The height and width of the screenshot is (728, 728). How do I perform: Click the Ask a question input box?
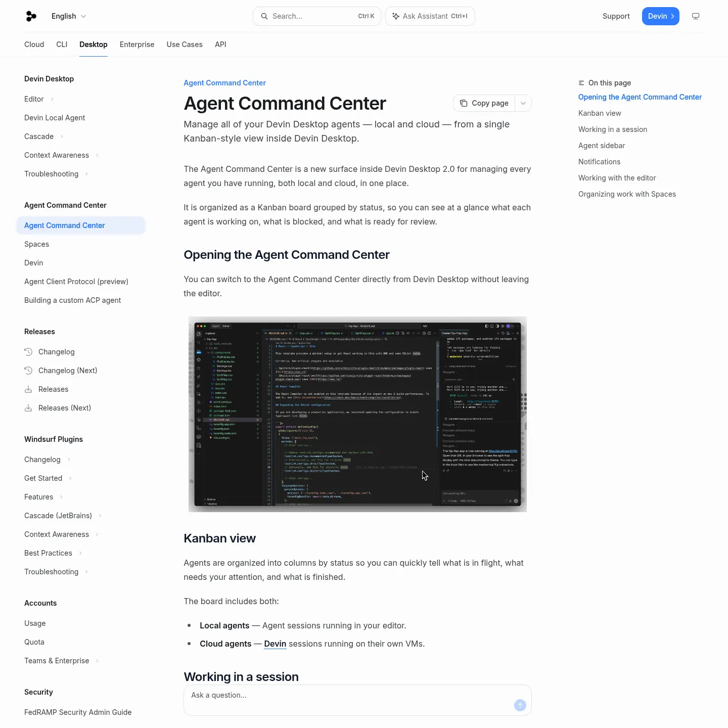pyautogui.click(x=357, y=700)
